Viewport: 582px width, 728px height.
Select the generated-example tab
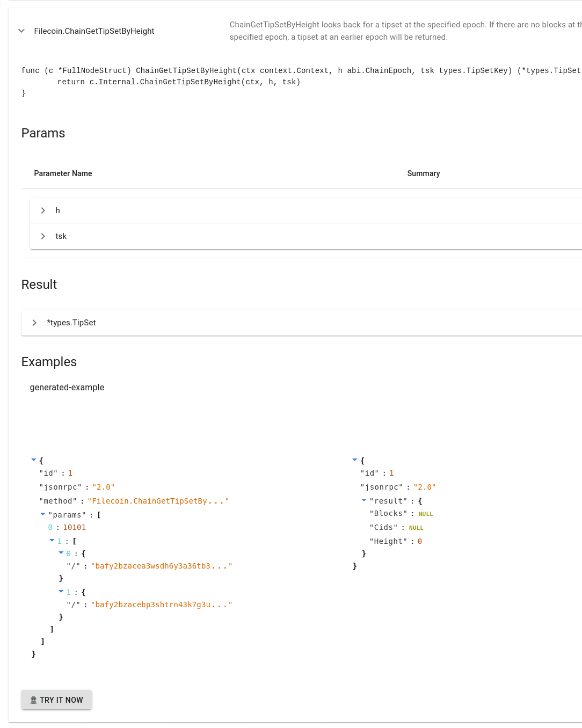coord(67,387)
